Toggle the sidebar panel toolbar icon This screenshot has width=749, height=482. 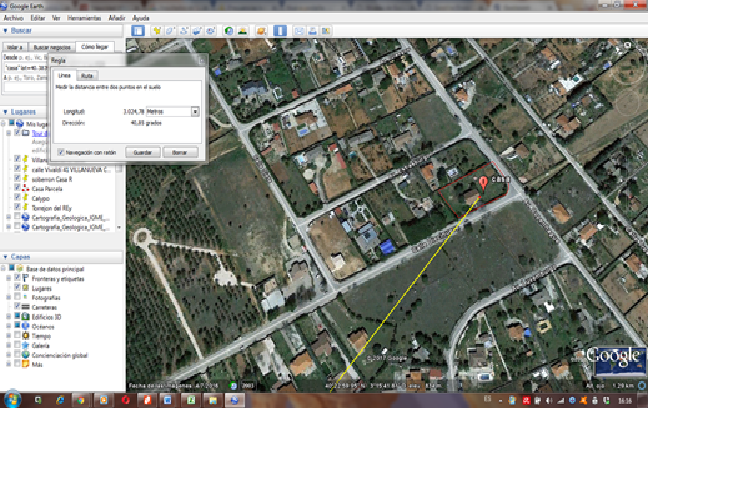point(138,31)
